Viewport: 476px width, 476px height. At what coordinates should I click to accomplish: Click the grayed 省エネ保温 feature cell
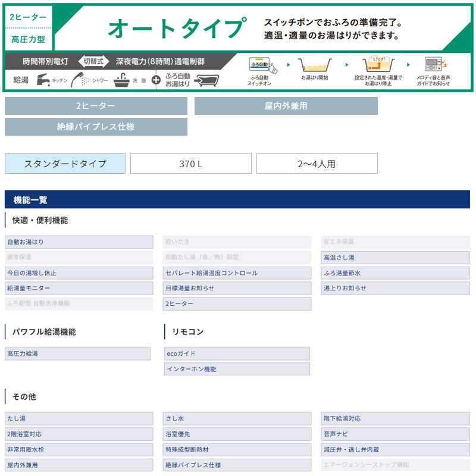tap(395, 242)
